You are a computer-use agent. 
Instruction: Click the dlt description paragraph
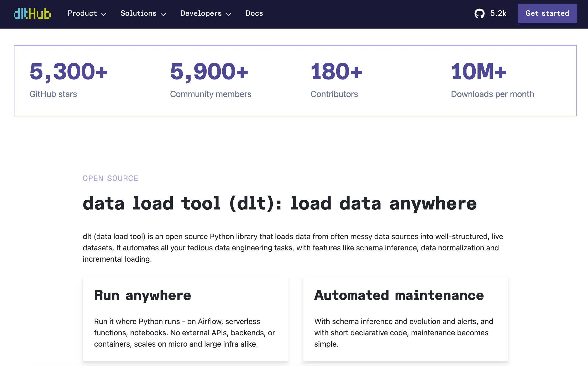tap(293, 248)
